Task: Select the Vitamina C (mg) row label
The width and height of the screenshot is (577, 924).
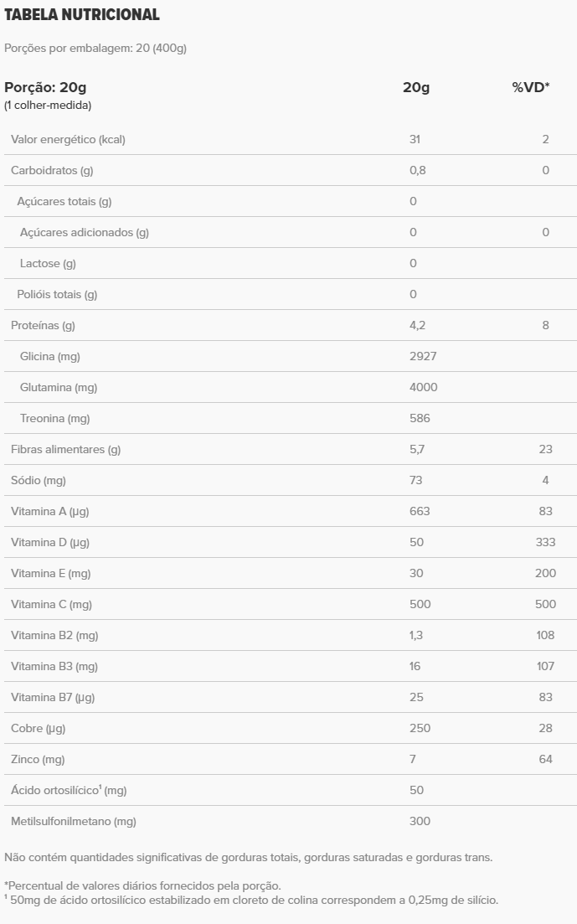Action: coord(51,604)
